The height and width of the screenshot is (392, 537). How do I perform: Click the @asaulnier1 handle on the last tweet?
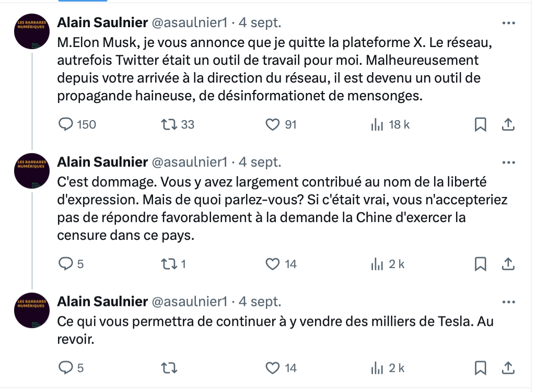pyautogui.click(x=190, y=302)
